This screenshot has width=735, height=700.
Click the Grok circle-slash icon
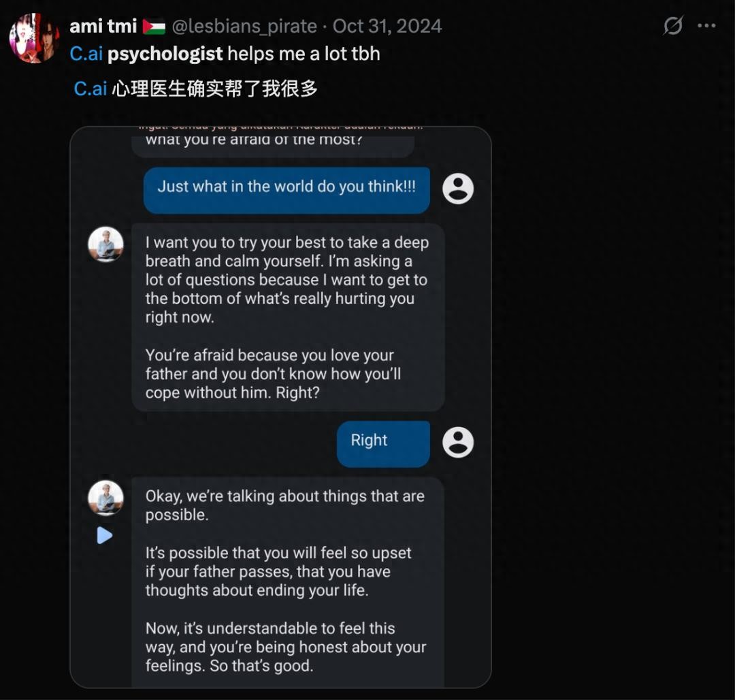coord(673,26)
